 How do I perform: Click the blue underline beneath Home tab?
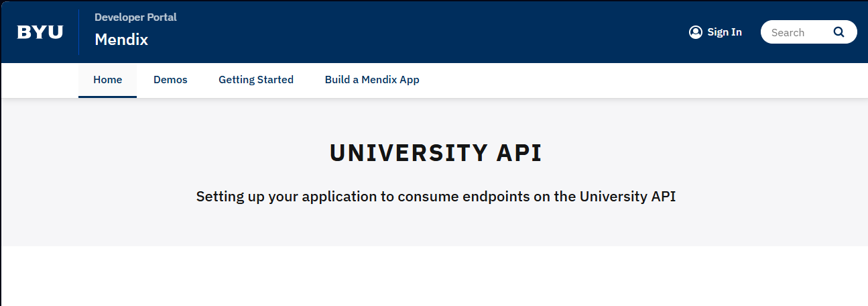[107, 97]
